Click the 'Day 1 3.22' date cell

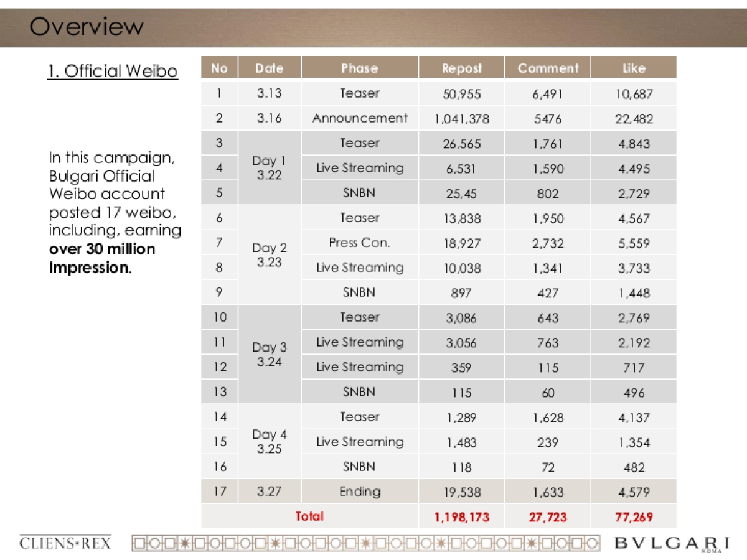coord(270,168)
